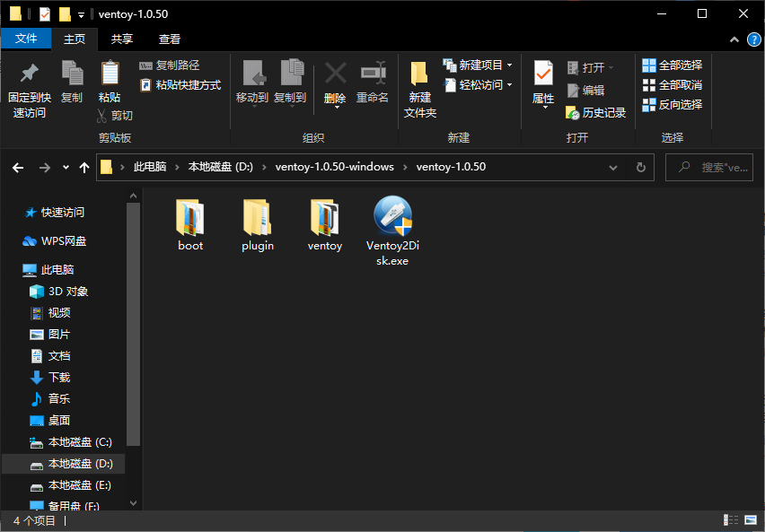
Task: Click the Edit (编辑) ribbon command
Action: tap(585, 91)
